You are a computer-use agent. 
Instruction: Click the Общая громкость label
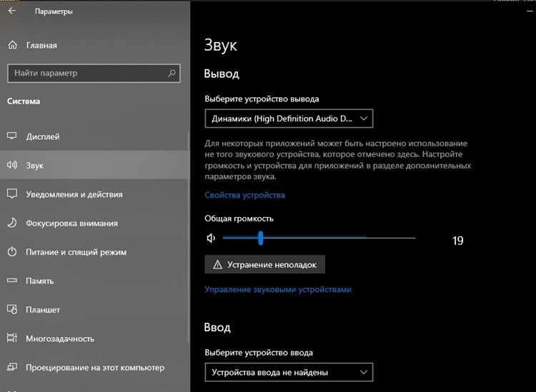coord(239,218)
